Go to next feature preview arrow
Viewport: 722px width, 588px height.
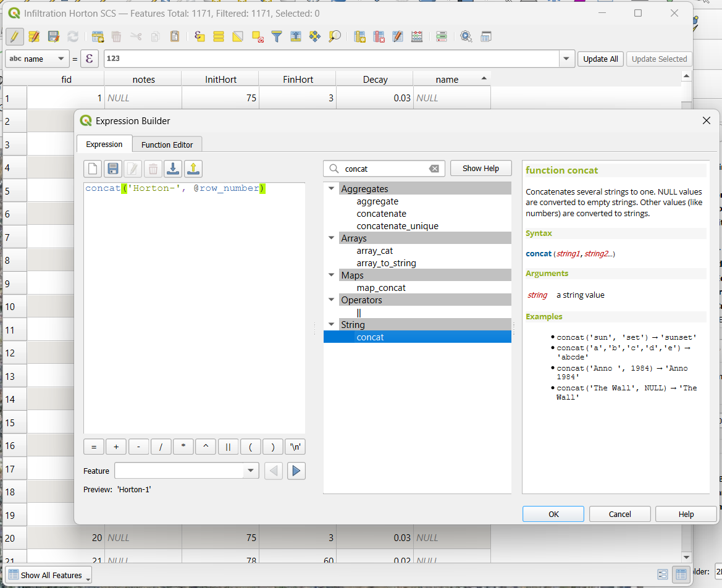click(296, 471)
